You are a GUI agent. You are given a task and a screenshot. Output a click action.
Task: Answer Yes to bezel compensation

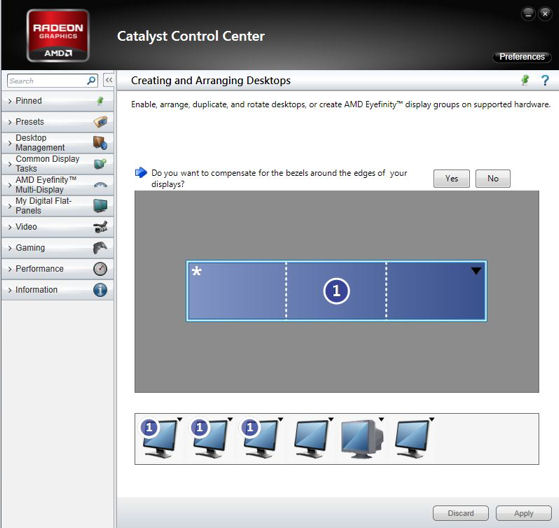tap(451, 178)
